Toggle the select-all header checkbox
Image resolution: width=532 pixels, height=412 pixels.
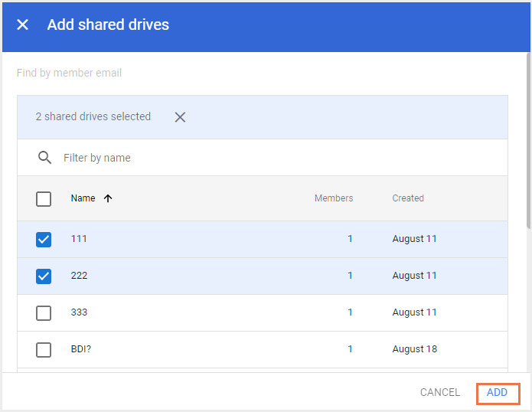(x=44, y=199)
